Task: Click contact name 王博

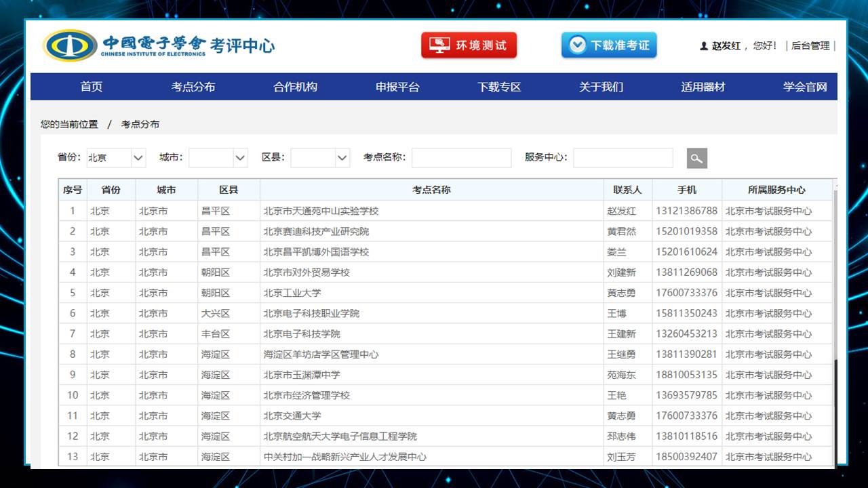Action: (x=617, y=313)
